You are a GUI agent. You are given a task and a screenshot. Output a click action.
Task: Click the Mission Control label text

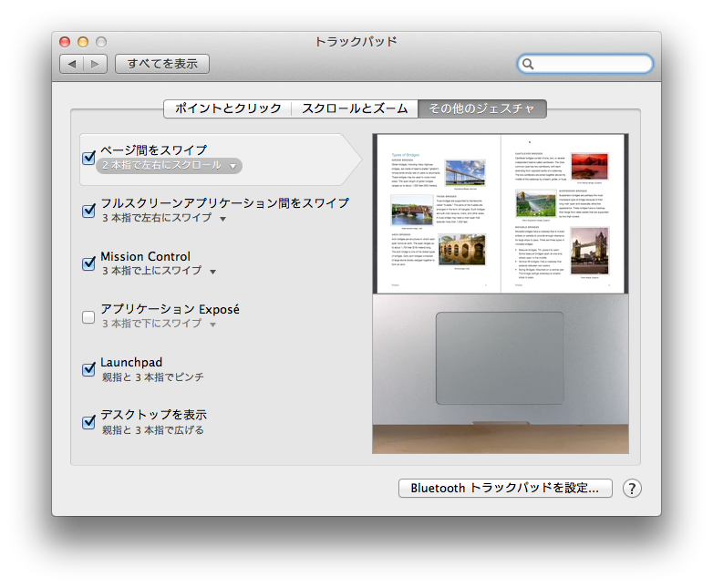click(x=146, y=256)
